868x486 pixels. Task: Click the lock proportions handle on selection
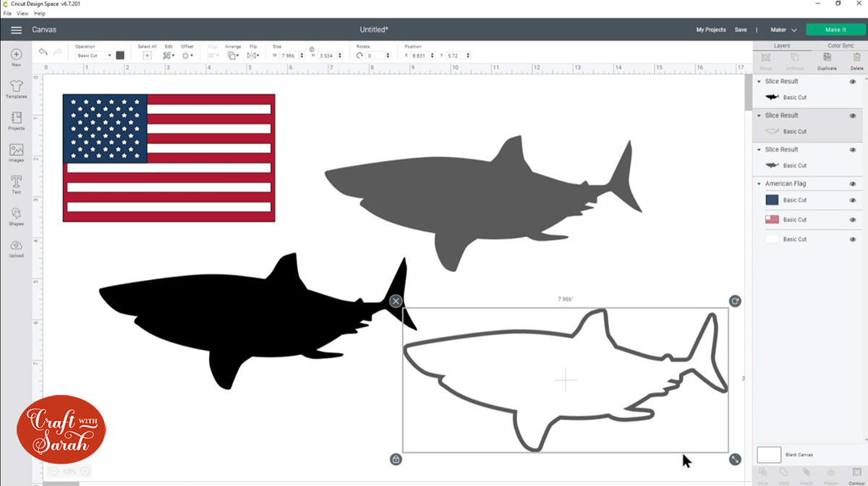click(396, 459)
